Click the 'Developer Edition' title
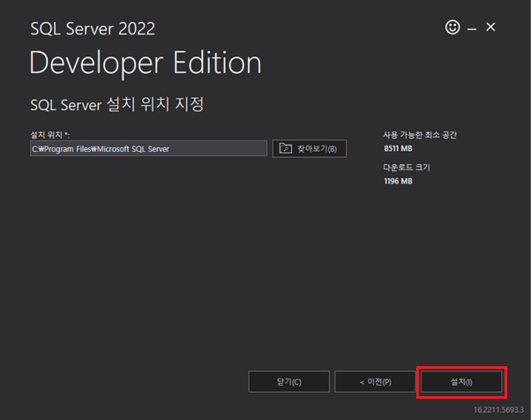 (x=146, y=63)
